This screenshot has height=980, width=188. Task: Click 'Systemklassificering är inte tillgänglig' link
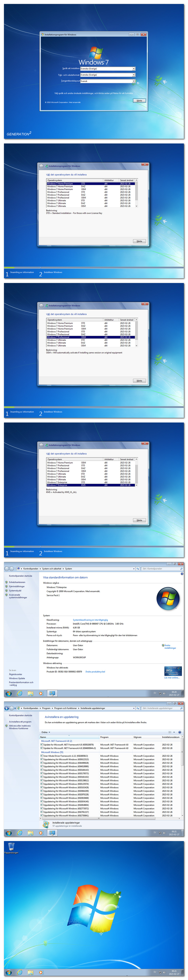[x=90, y=620]
